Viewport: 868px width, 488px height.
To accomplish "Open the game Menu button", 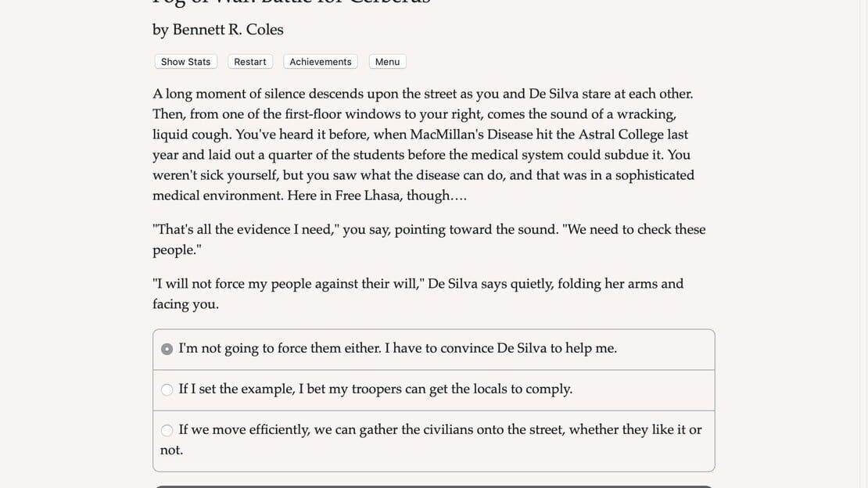I will [x=388, y=62].
